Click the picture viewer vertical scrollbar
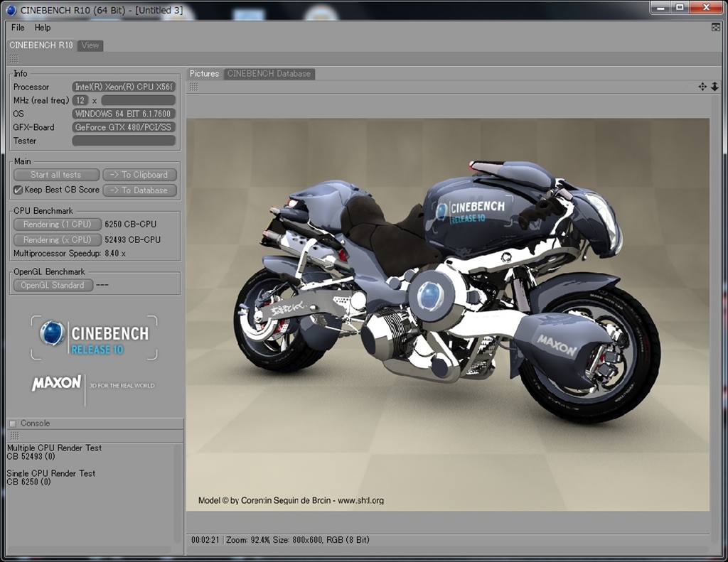The height and width of the screenshot is (562, 728). click(715, 313)
